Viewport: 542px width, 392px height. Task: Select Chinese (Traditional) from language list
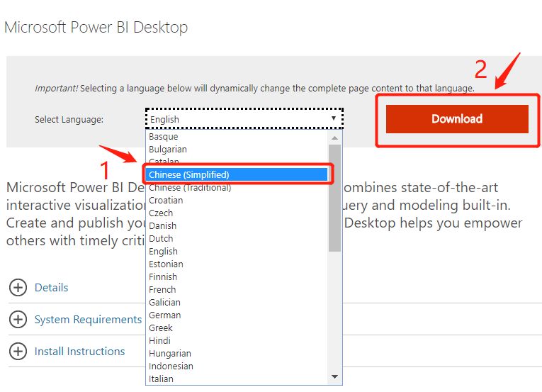[x=190, y=188]
